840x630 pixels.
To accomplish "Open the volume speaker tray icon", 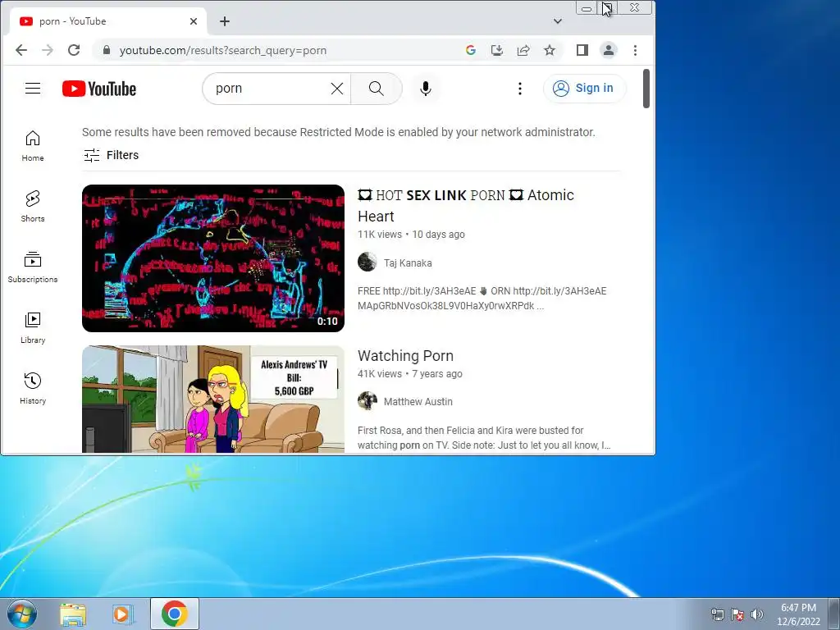I will [x=757, y=614].
